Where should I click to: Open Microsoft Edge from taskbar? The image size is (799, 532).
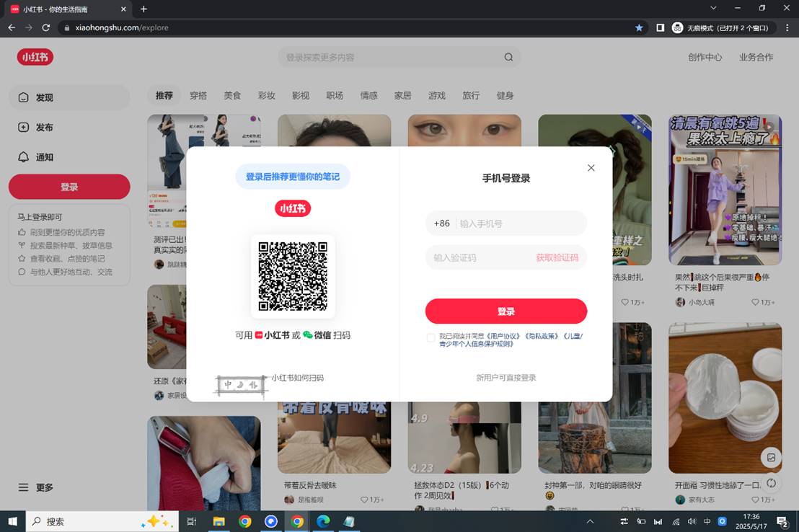click(x=323, y=521)
